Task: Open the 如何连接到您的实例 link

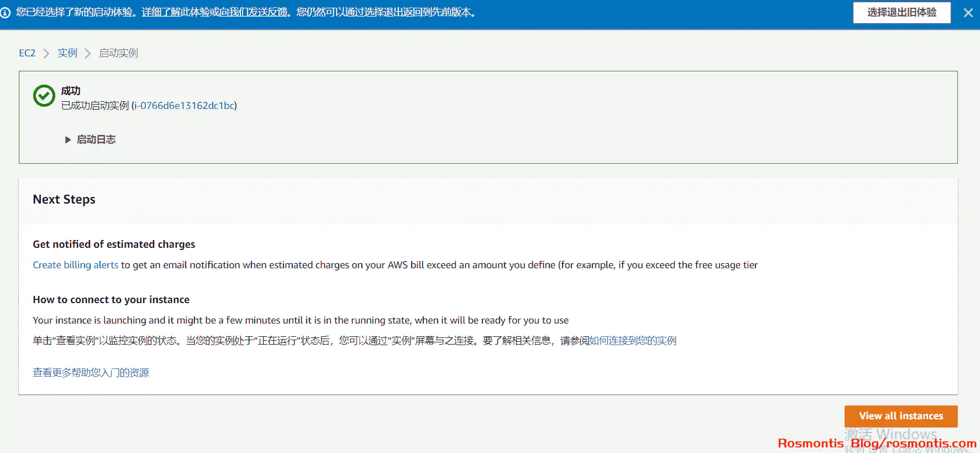Action: tap(633, 341)
